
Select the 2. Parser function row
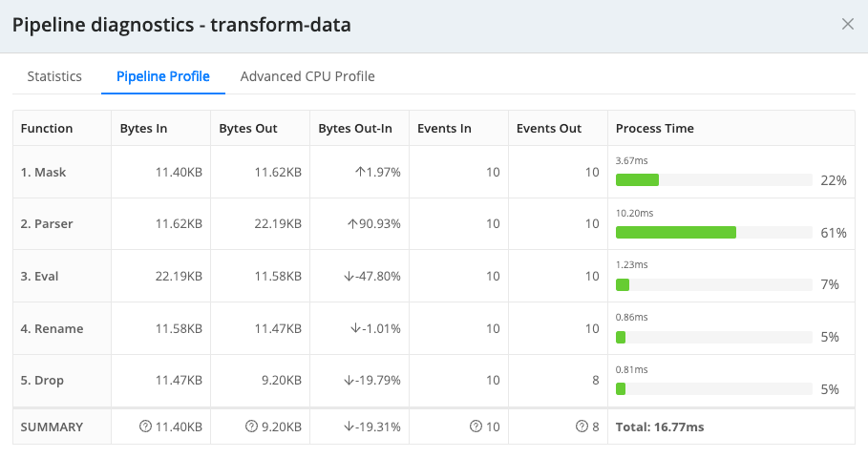47,224
